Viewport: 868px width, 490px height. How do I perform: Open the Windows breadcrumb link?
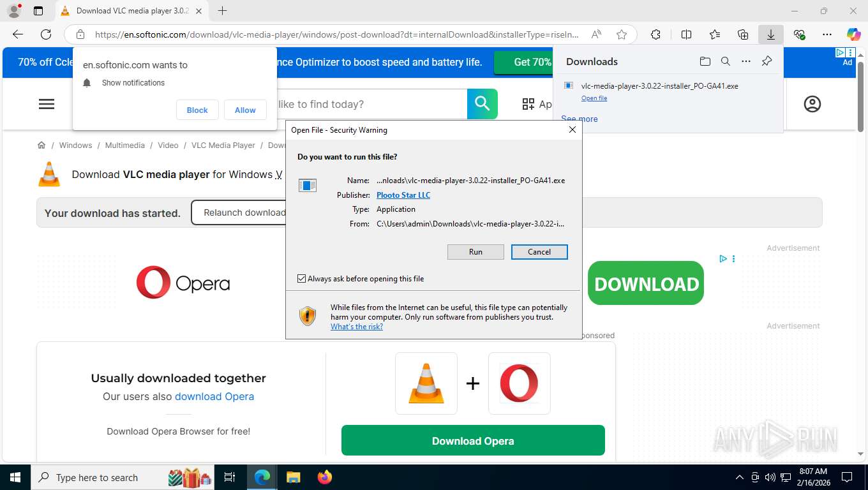[x=75, y=145]
